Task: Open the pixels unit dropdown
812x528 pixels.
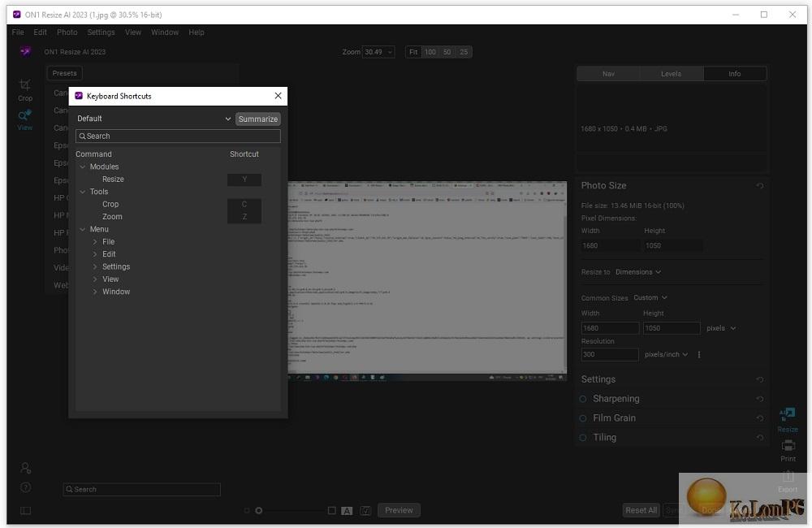Action: tap(721, 328)
